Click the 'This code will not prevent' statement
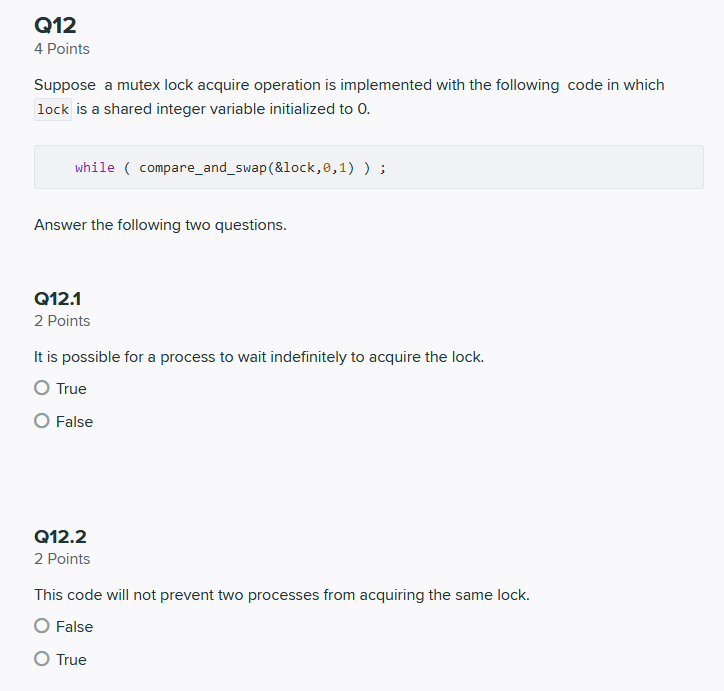The image size is (724, 691). click(282, 595)
